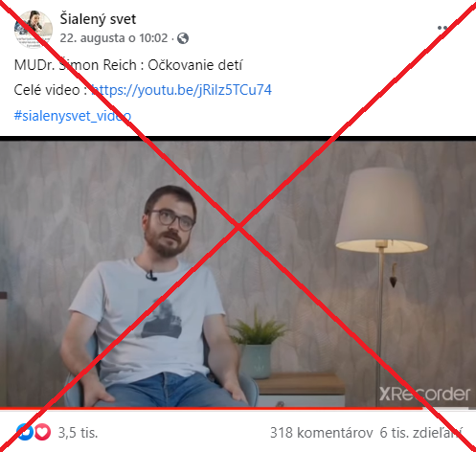Click the red heart reaction icon
This screenshot has height=452, width=476.
coord(42,432)
